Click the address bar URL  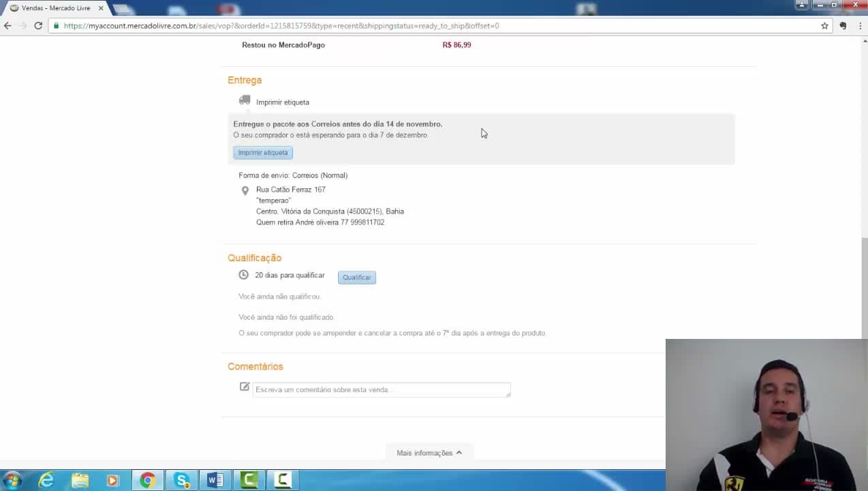281,26
